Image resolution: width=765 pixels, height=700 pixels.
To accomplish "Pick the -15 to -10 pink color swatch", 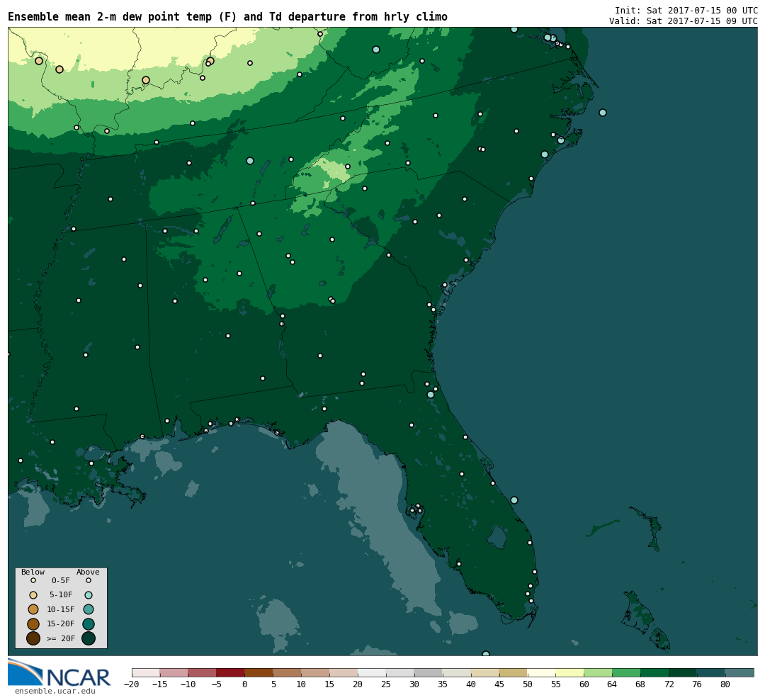I will pos(174,672).
